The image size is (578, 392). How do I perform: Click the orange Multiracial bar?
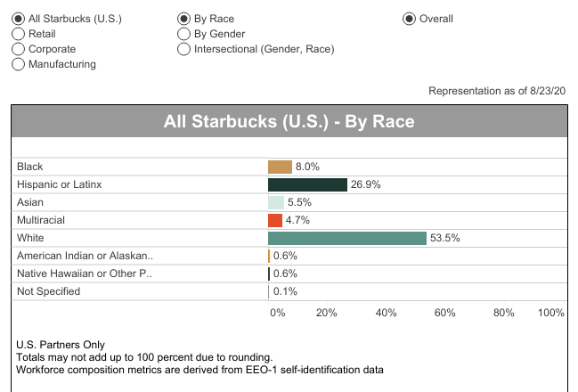pos(275,220)
